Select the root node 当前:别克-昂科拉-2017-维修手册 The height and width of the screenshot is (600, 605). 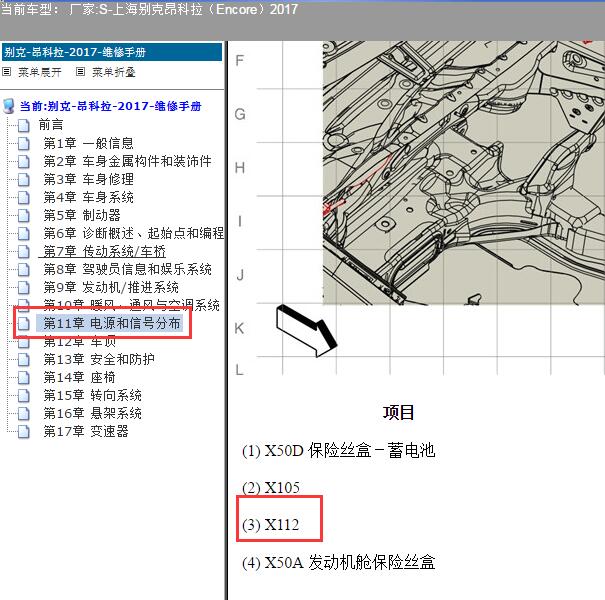pos(111,106)
